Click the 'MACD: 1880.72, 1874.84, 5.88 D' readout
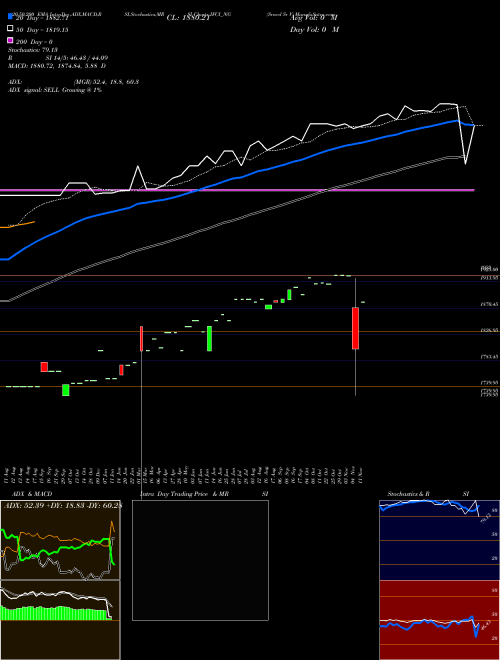The image size is (500, 660). pos(57,66)
